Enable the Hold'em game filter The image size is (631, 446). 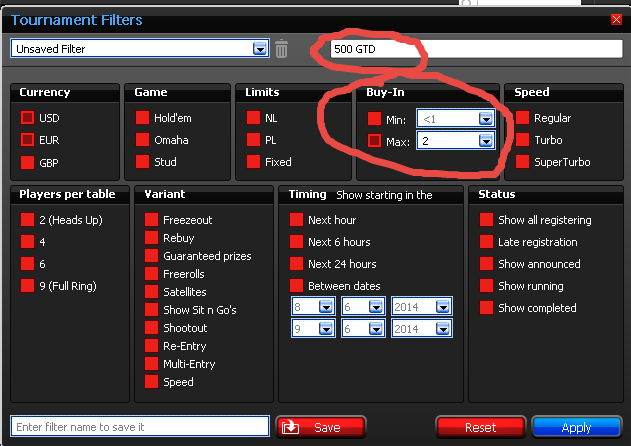[x=142, y=118]
